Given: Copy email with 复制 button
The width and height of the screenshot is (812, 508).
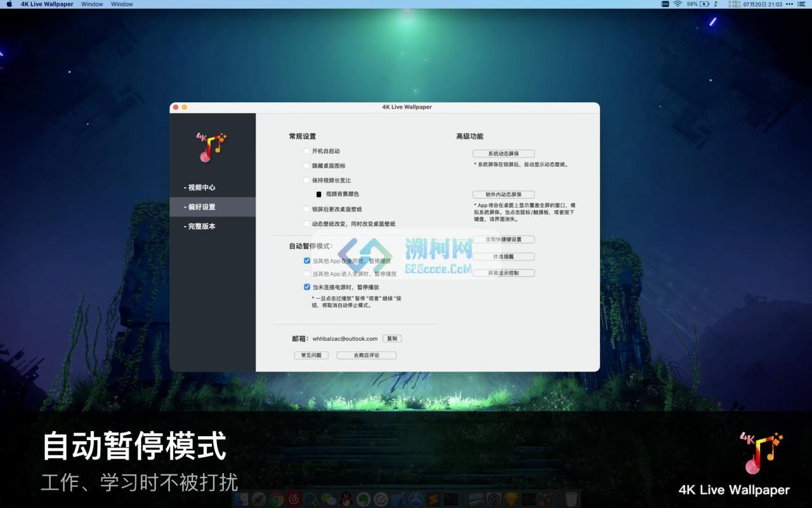Looking at the screenshot, I should (x=392, y=338).
